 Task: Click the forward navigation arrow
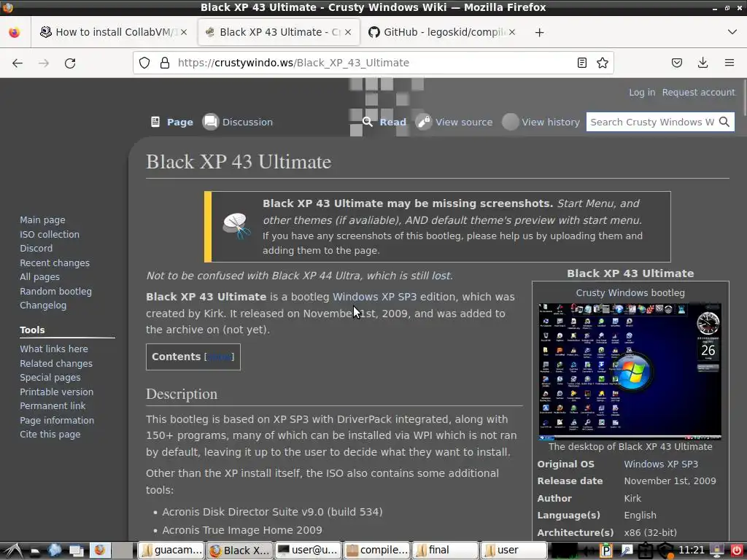(43, 63)
